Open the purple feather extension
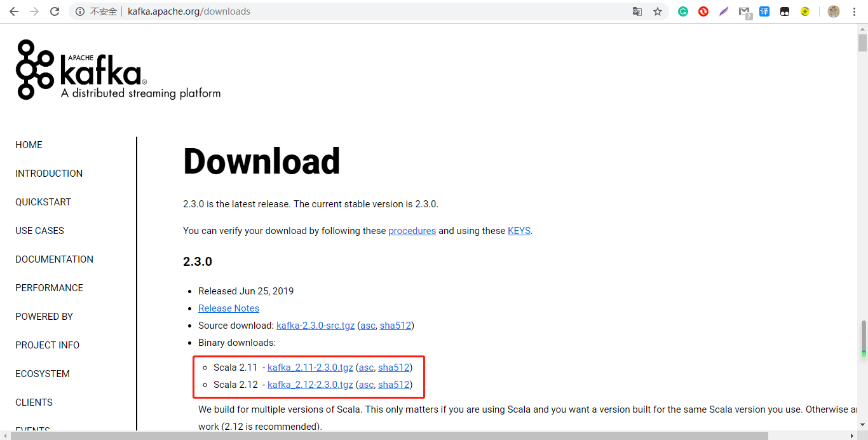Viewport: 868px width, 440px height. (x=724, y=11)
